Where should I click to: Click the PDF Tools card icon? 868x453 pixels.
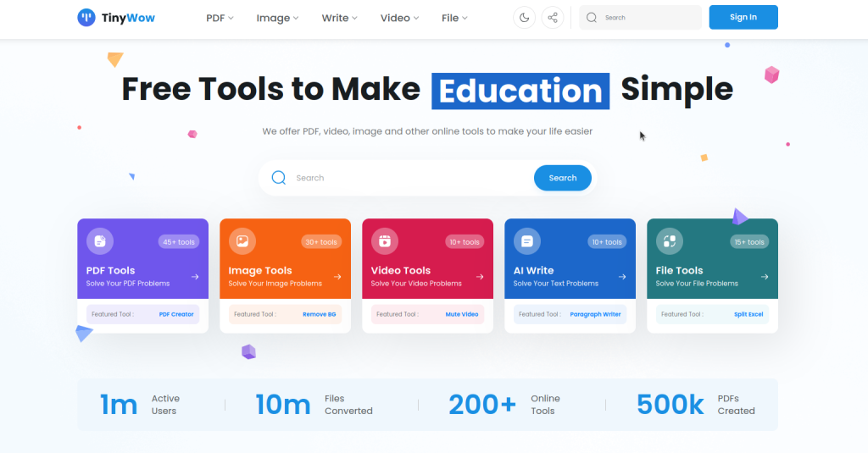(x=100, y=241)
